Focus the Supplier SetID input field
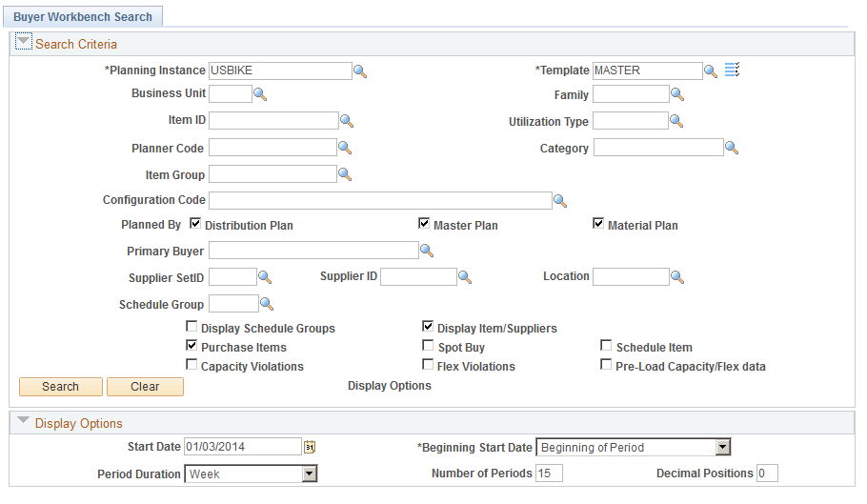867x504 pixels. pos(232,277)
